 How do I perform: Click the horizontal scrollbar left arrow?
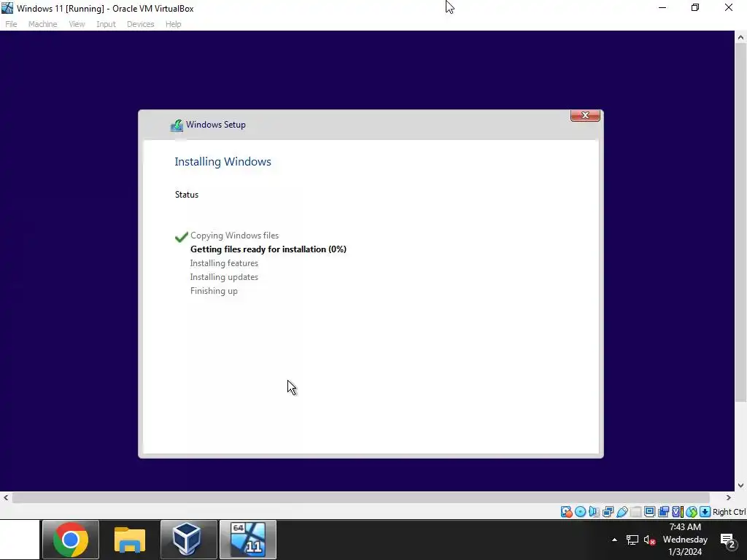pos(6,497)
